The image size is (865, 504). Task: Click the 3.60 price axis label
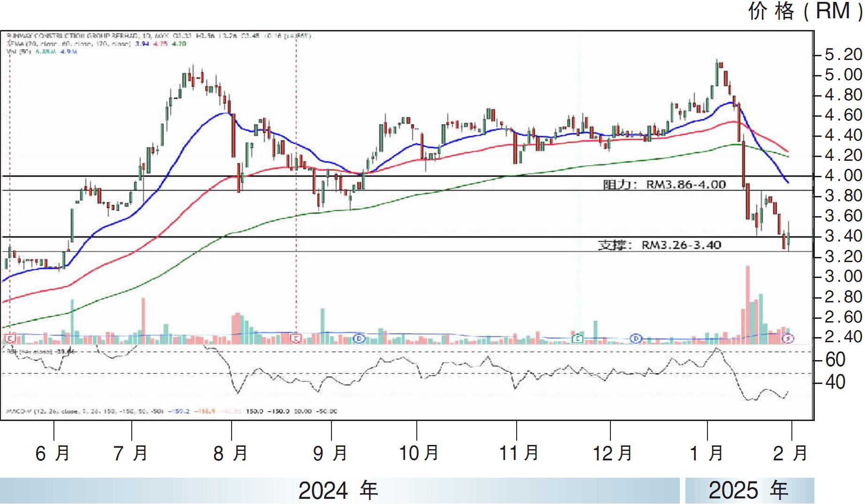[843, 216]
